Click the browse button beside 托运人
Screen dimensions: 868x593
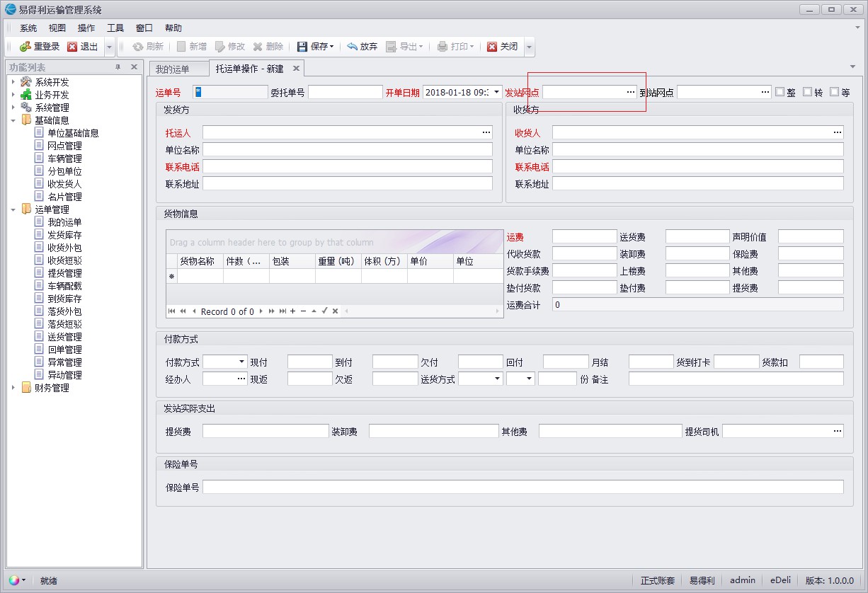coord(486,132)
